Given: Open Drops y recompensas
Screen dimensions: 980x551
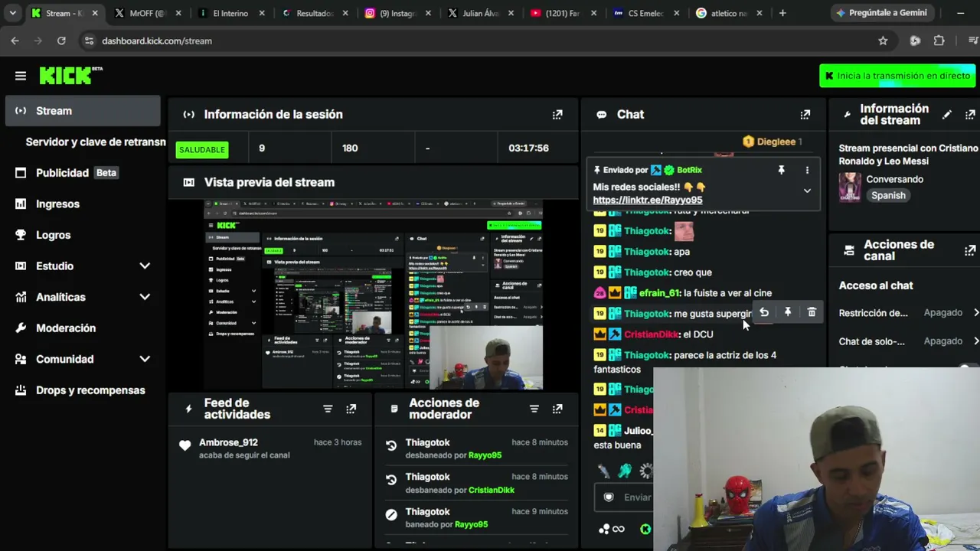Looking at the screenshot, I should (x=83, y=390).
